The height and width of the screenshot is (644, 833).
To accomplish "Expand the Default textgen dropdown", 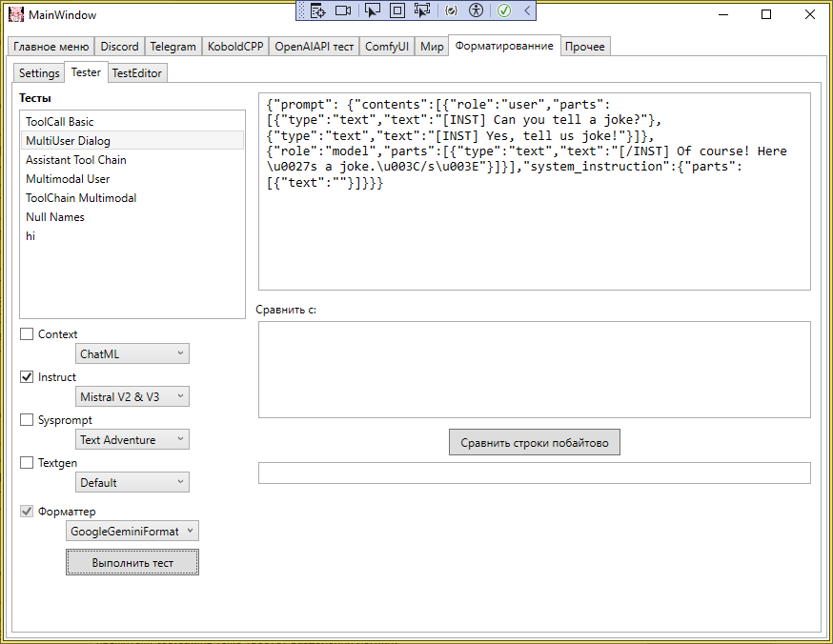I will 132,483.
